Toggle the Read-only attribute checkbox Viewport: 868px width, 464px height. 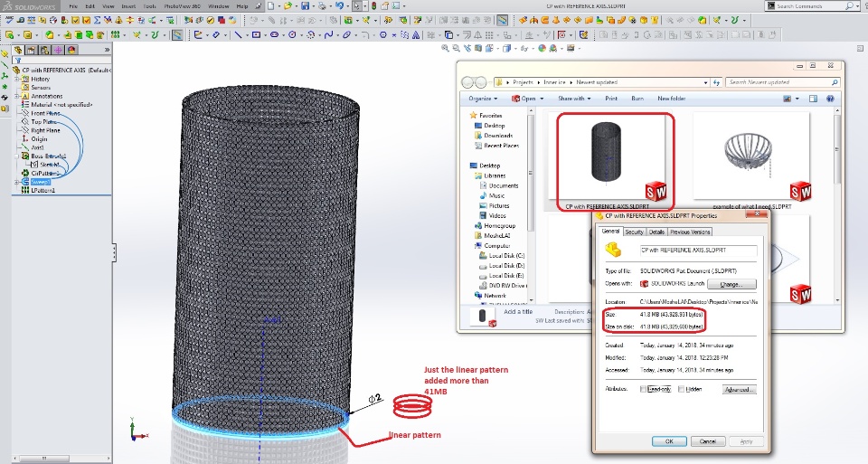tap(643, 389)
